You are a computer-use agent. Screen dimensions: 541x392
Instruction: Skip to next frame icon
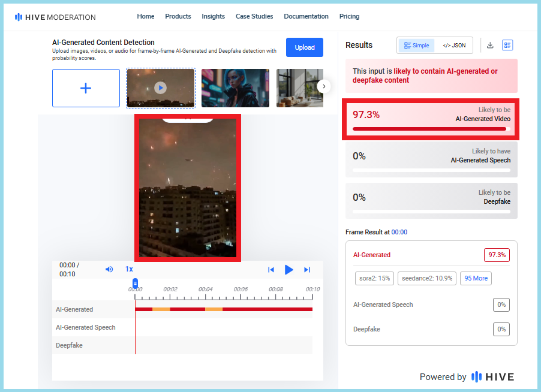tap(307, 270)
